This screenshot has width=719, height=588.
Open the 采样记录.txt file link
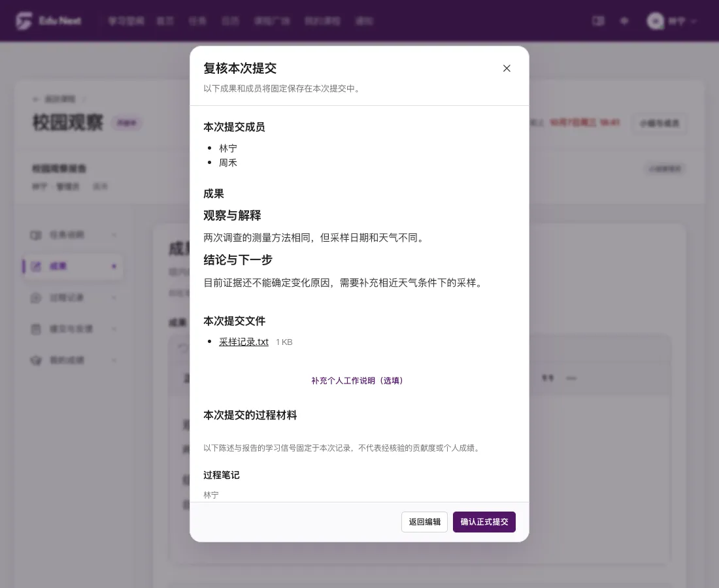pos(244,342)
